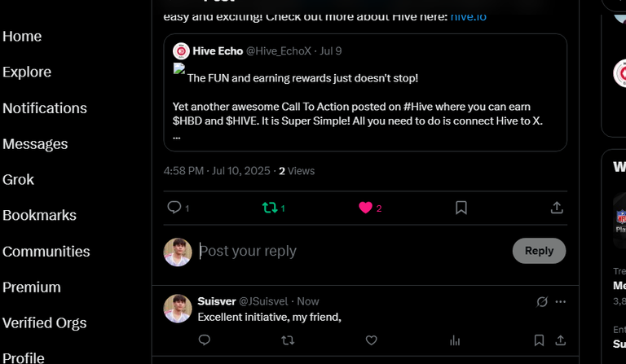Open the three-dot menu on Suisver's reply
The image size is (626, 364).
pos(561,301)
